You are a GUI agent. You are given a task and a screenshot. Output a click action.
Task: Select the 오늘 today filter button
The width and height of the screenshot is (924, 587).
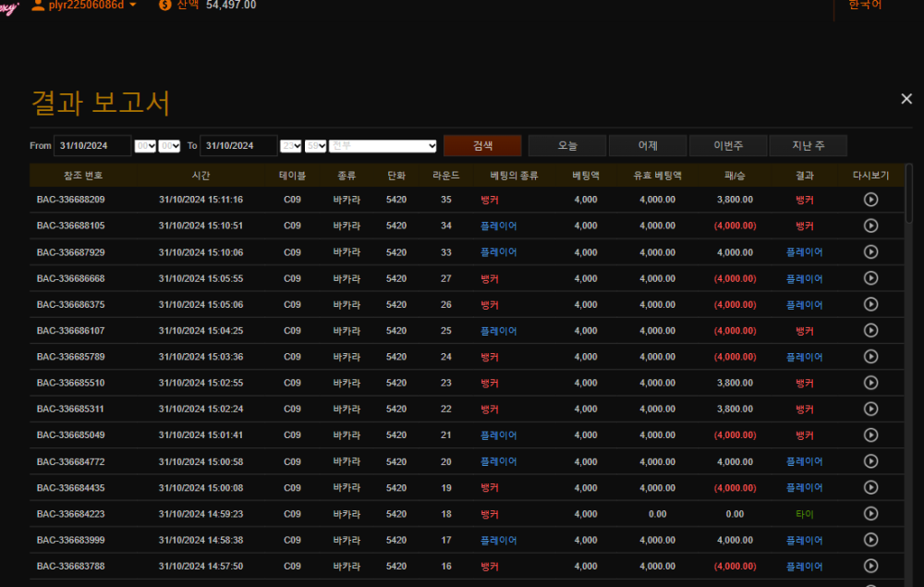point(567,146)
